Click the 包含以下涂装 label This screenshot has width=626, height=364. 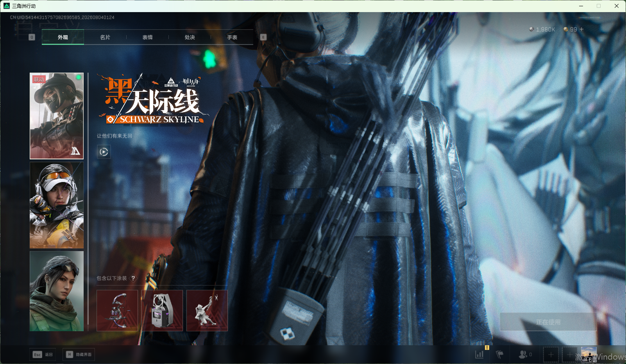click(112, 278)
